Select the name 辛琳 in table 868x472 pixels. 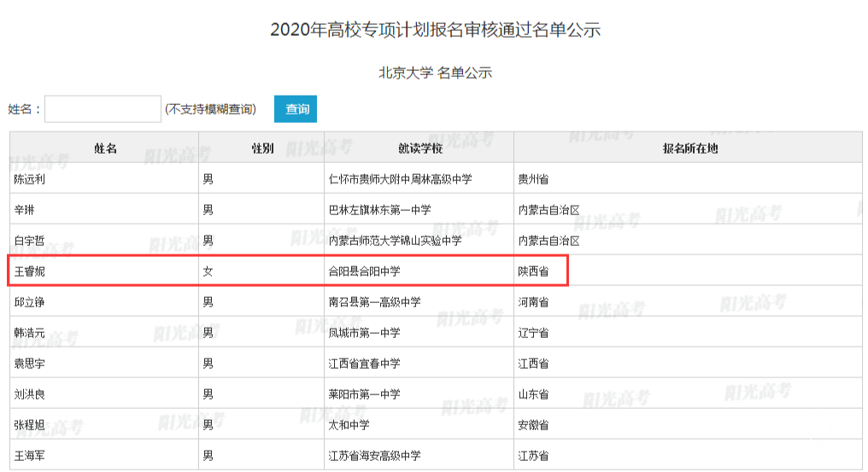point(25,210)
